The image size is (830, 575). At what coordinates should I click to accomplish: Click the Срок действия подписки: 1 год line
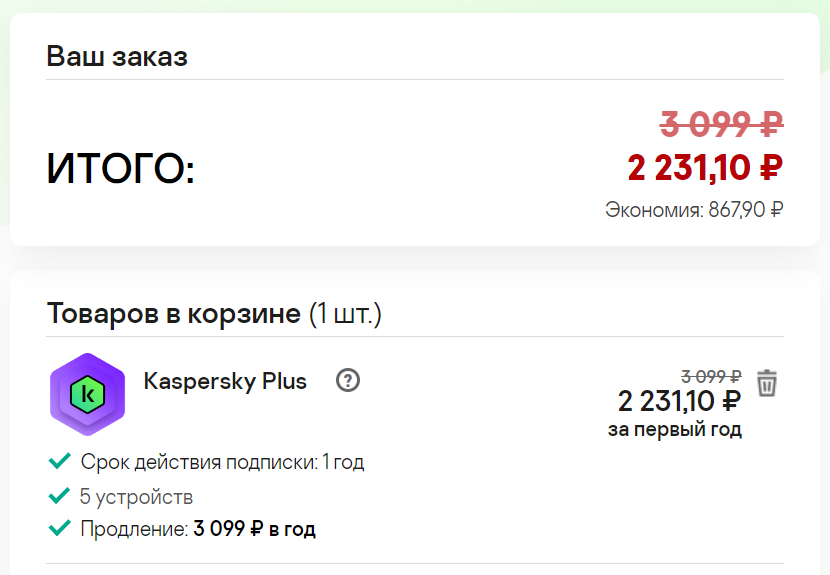[x=222, y=462]
